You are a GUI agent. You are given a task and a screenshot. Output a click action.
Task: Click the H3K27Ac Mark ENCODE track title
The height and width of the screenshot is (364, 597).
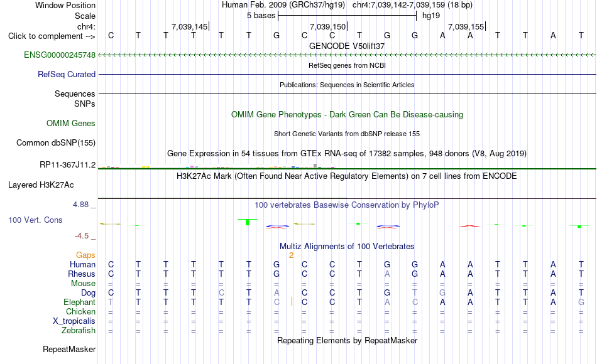pos(347,176)
